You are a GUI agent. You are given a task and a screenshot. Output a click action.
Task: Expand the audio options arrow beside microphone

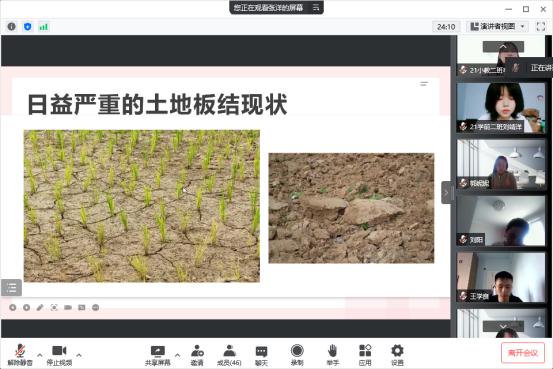pyautogui.click(x=40, y=355)
